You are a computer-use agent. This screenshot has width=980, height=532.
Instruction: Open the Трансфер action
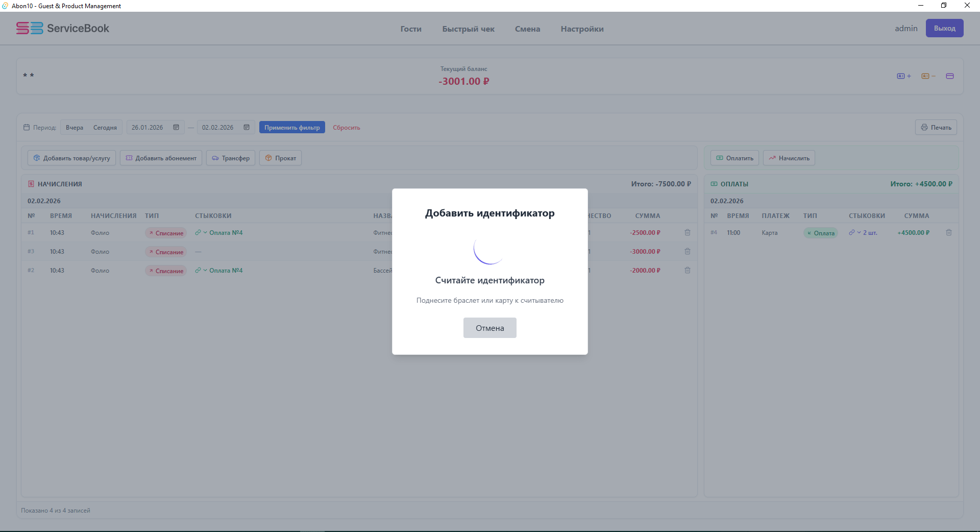(x=231, y=158)
